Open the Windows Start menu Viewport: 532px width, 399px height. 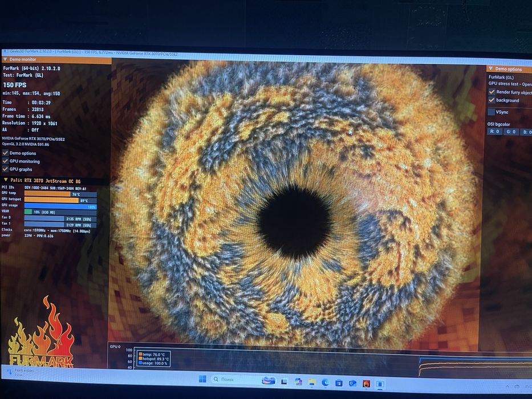[x=202, y=378]
